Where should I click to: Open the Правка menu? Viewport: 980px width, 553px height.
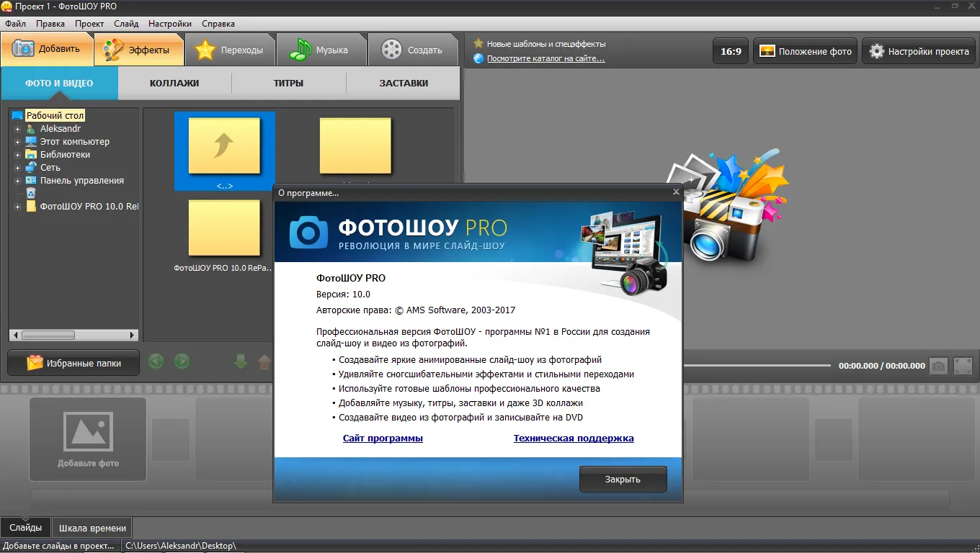pyautogui.click(x=50, y=24)
